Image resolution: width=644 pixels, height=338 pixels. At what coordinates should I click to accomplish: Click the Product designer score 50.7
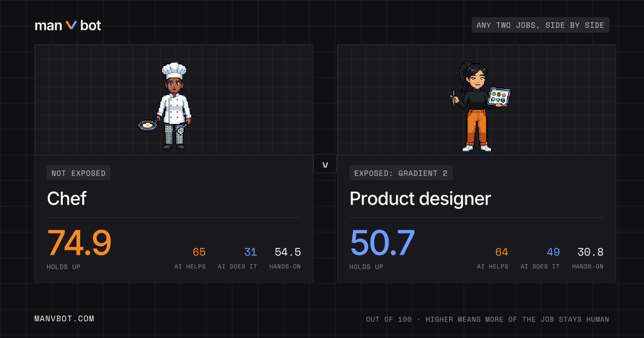coord(383,243)
